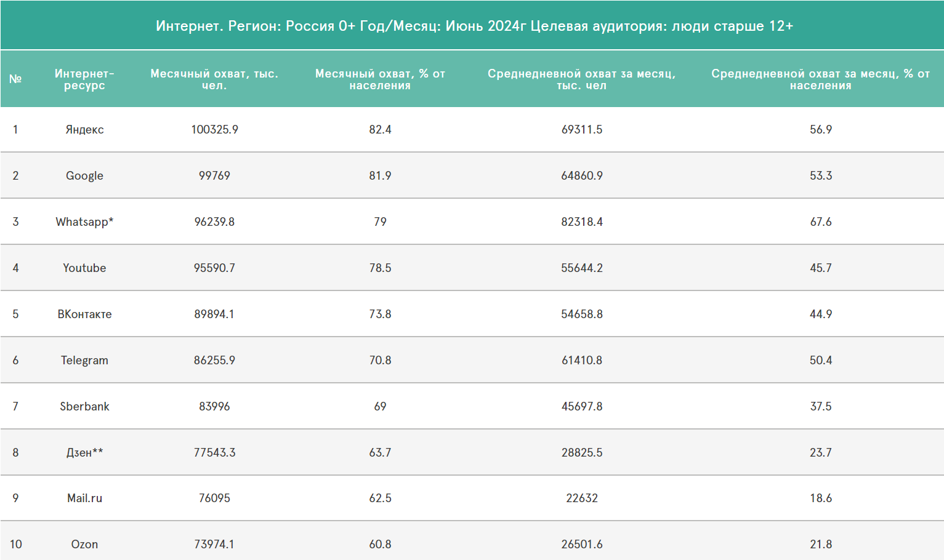Select the 'ВКонтакте' resource cell

84,314
